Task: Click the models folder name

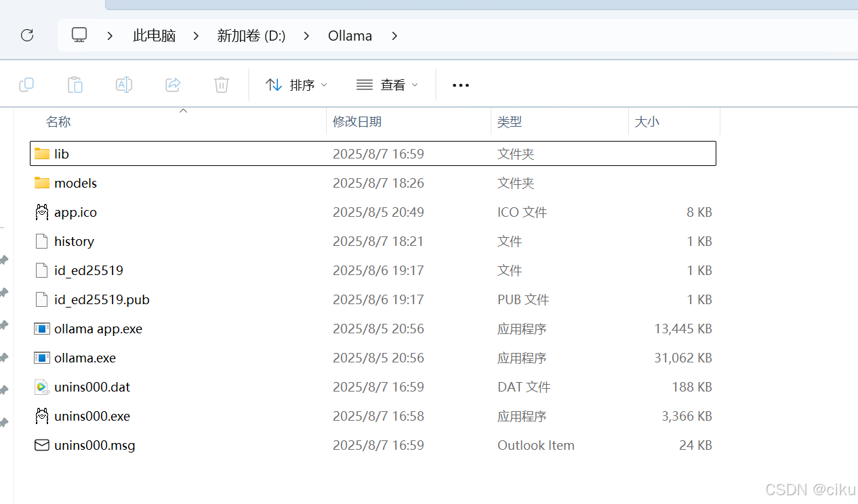Action: click(x=75, y=183)
